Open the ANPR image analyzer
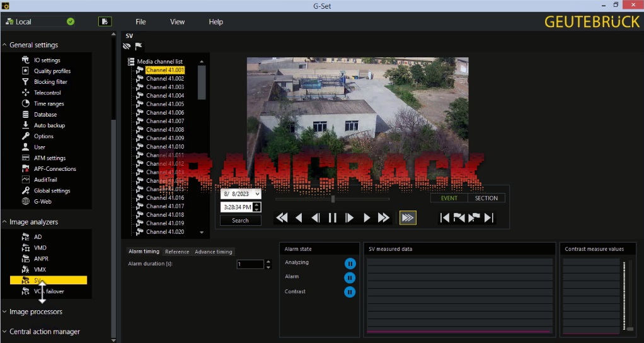Viewport: 644px width, 343px height. click(x=41, y=259)
